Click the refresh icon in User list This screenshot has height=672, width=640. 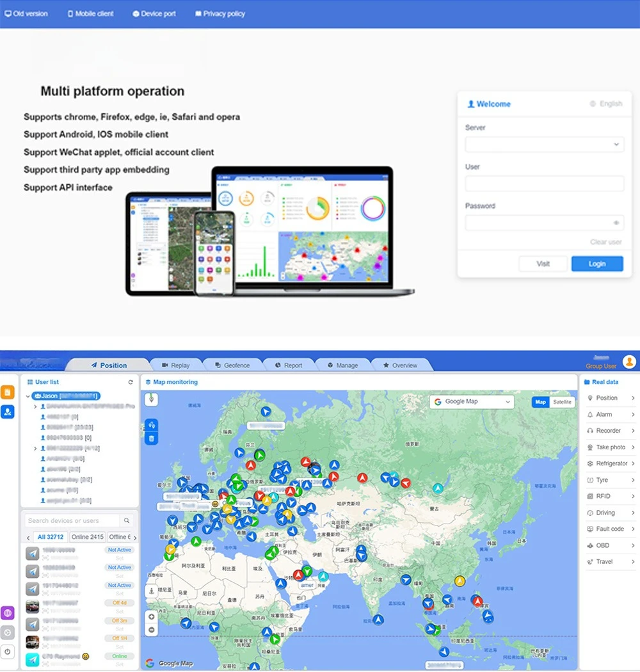point(131,382)
